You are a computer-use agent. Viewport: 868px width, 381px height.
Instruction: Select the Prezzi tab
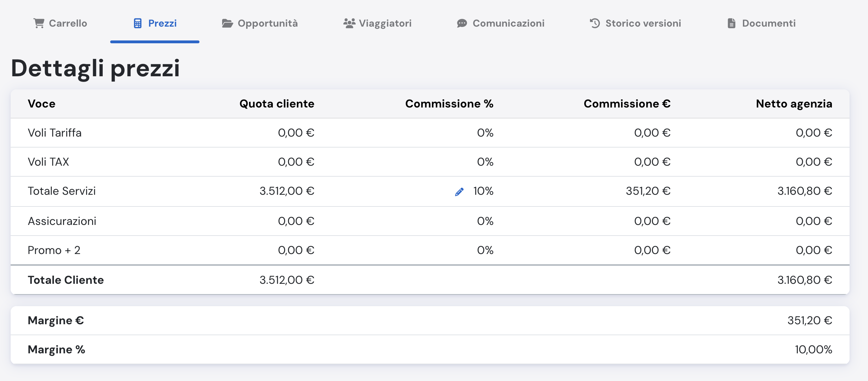pyautogui.click(x=155, y=23)
